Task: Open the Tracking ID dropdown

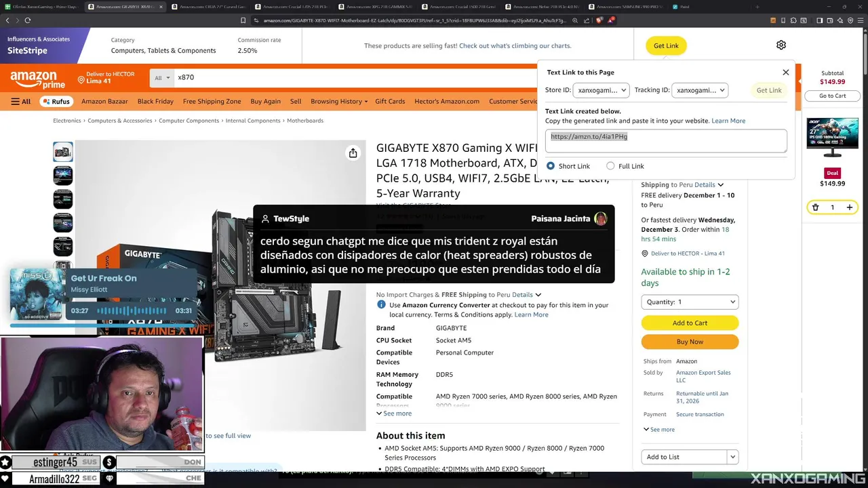Action: point(700,90)
